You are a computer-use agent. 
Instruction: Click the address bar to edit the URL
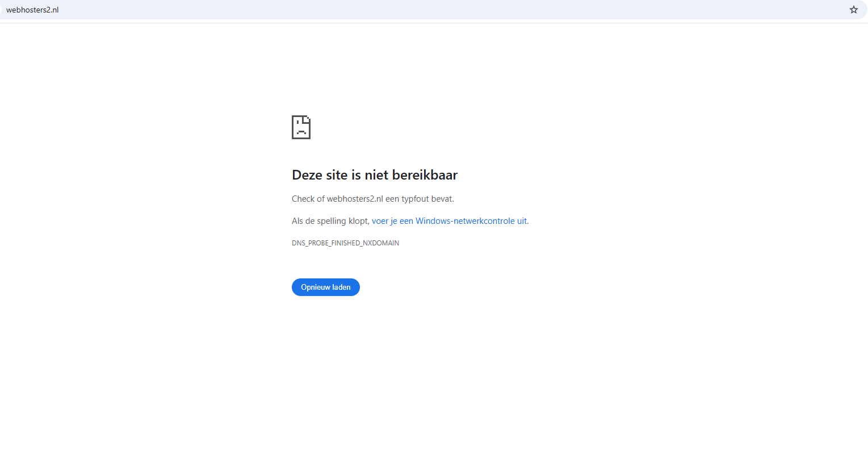pyautogui.click(x=227, y=9)
